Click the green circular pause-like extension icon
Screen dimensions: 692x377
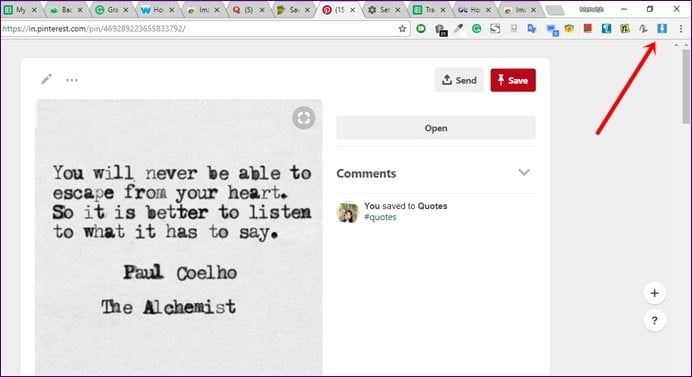421,29
